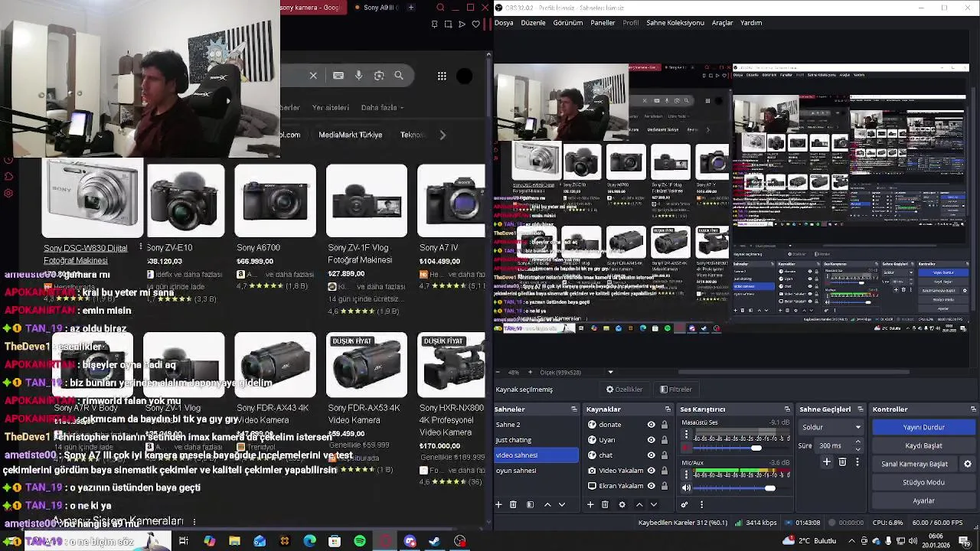Open virtual camera settings gear
The width and height of the screenshot is (980, 551).
coord(967,464)
